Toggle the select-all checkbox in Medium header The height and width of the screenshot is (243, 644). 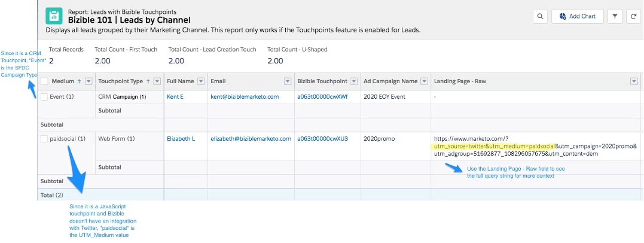point(44,81)
